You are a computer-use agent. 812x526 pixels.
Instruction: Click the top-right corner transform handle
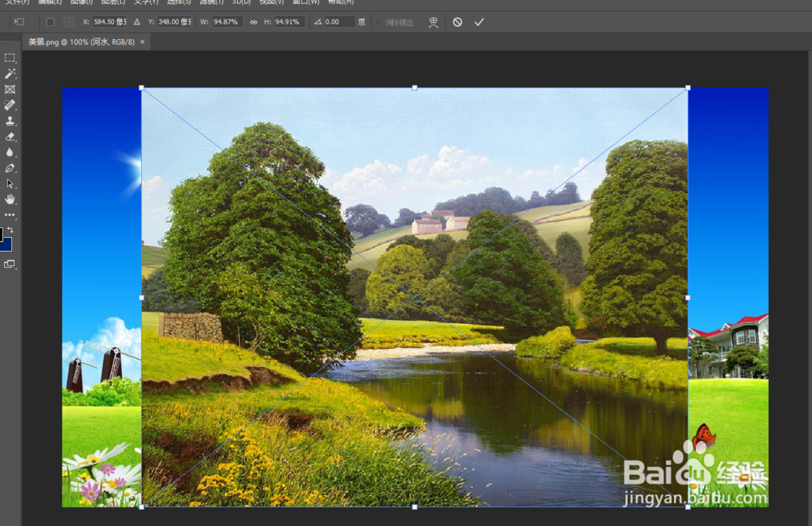pyautogui.click(x=688, y=88)
